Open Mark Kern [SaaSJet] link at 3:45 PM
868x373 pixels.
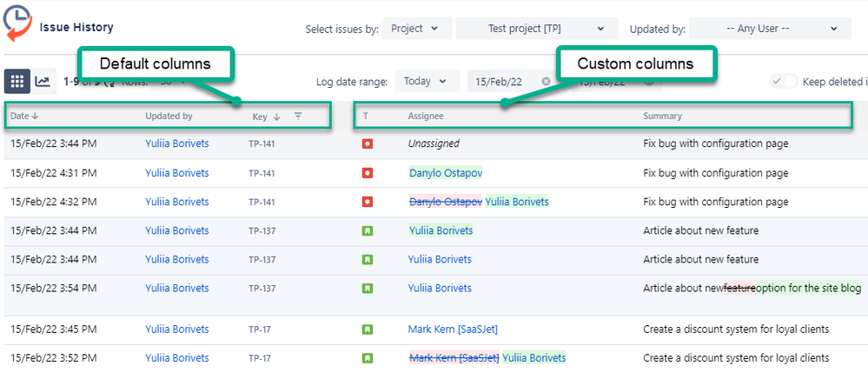(453, 330)
